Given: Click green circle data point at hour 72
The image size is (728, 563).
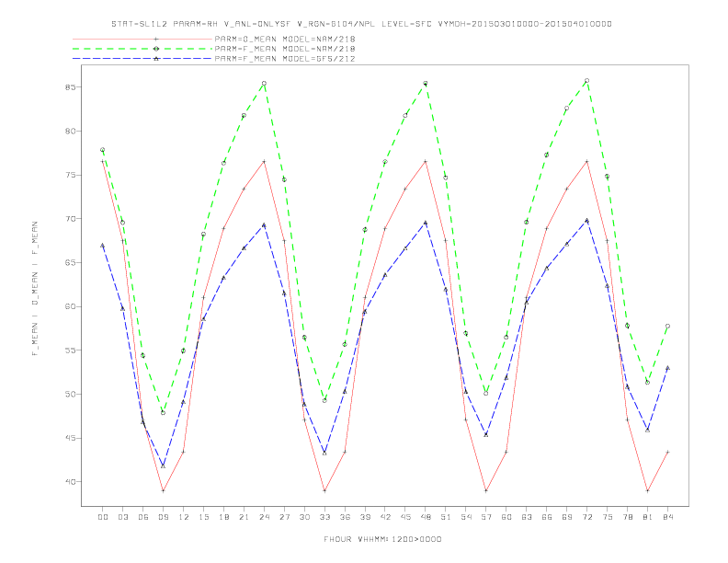Looking at the screenshot, I should tap(586, 81).
